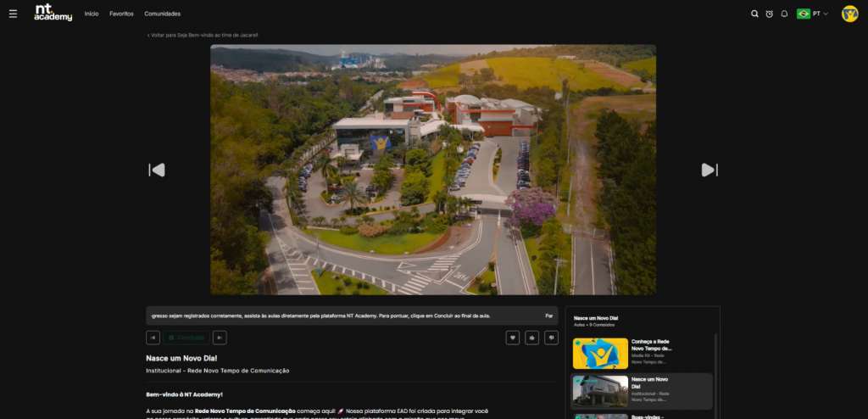Image resolution: width=868 pixels, height=419 pixels.
Task: Click the 'Bem-vindo à NT Academy!' text
Action: [184, 394]
